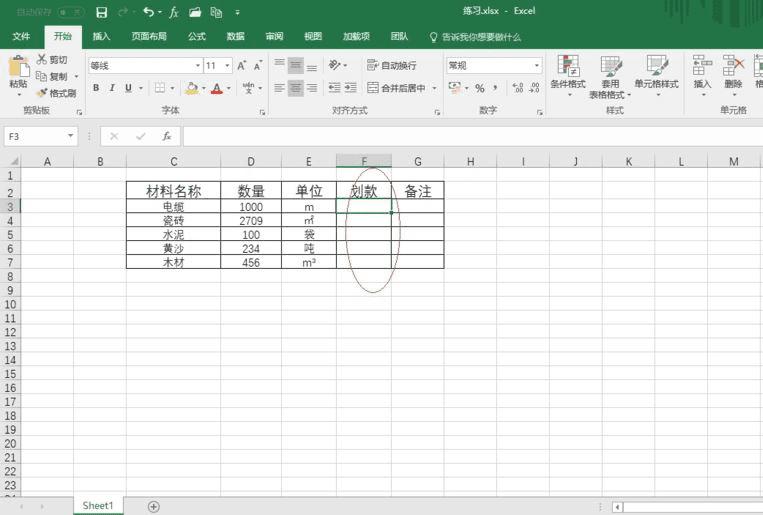This screenshot has width=763, height=515.
Task: Toggle bold formatting
Action: coord(96,88)
